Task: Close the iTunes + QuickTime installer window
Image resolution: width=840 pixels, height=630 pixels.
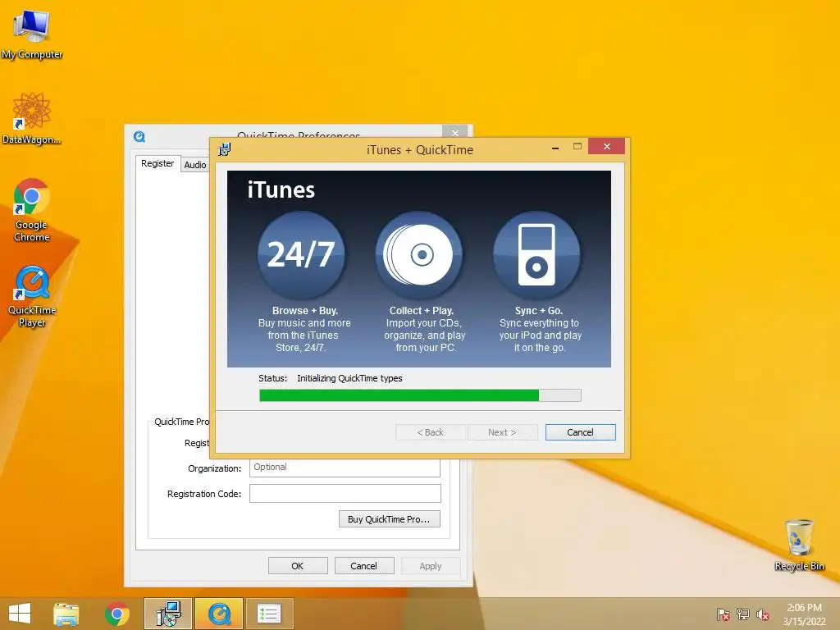Action: tap(606, 146)
